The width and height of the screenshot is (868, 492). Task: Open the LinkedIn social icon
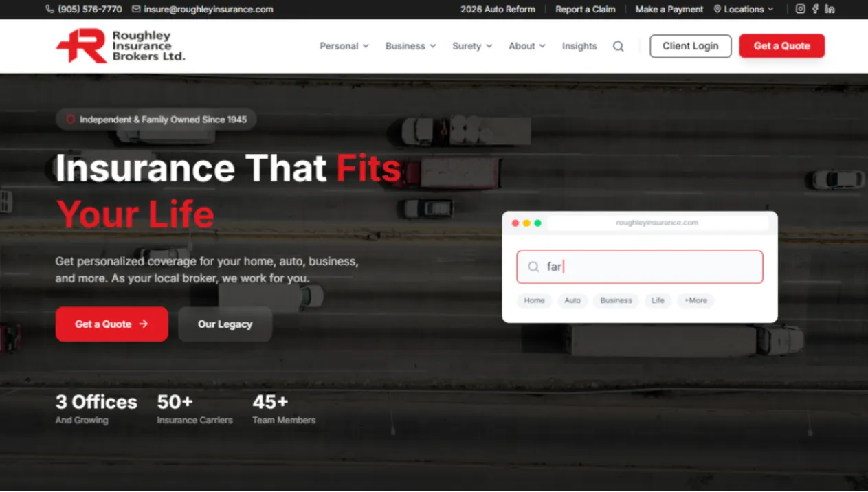(x=830, y=9)
